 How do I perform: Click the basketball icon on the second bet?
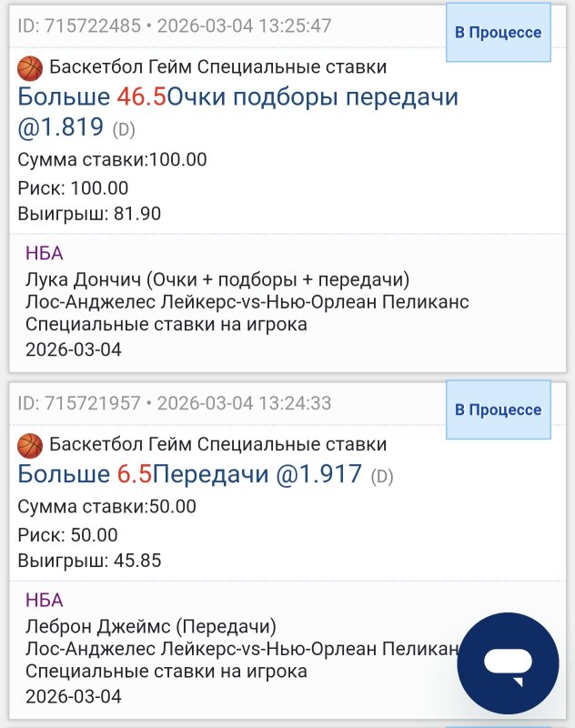[30, 446]
